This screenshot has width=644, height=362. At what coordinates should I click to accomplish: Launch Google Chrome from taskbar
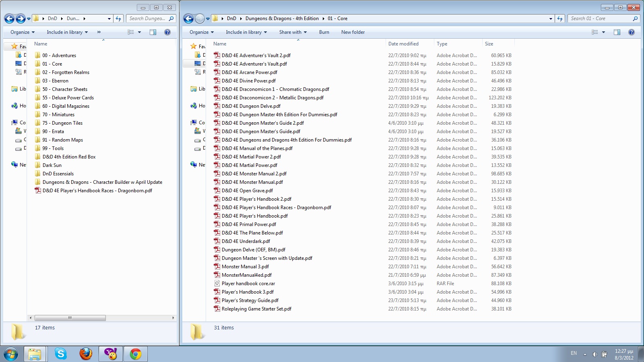pos(136,354)
